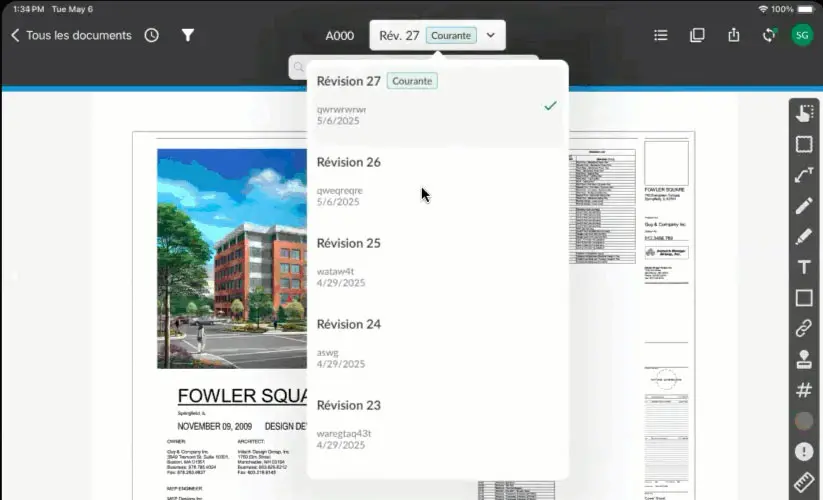Image resolution: width=823 pixels, height=500 pixels.
Task: Open the revision history clock icon
Action: tap(152, 35)
